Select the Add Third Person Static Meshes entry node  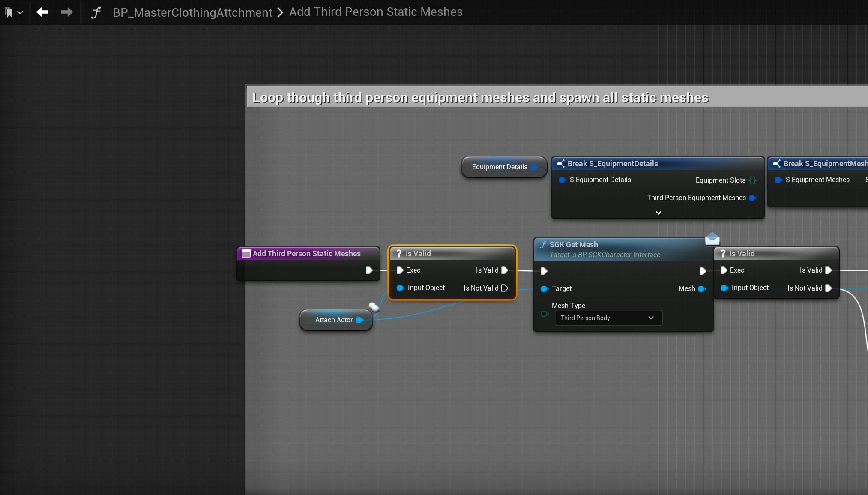click(306, 254)
